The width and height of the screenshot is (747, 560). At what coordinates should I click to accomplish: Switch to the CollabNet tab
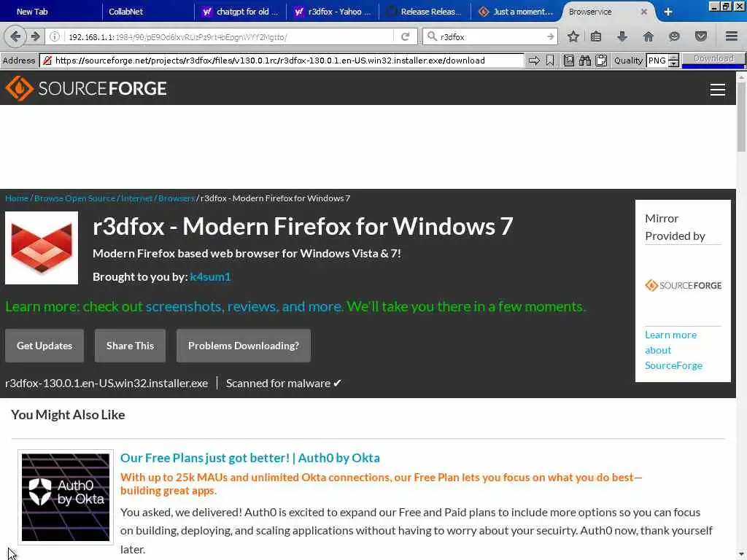(125, 12)
